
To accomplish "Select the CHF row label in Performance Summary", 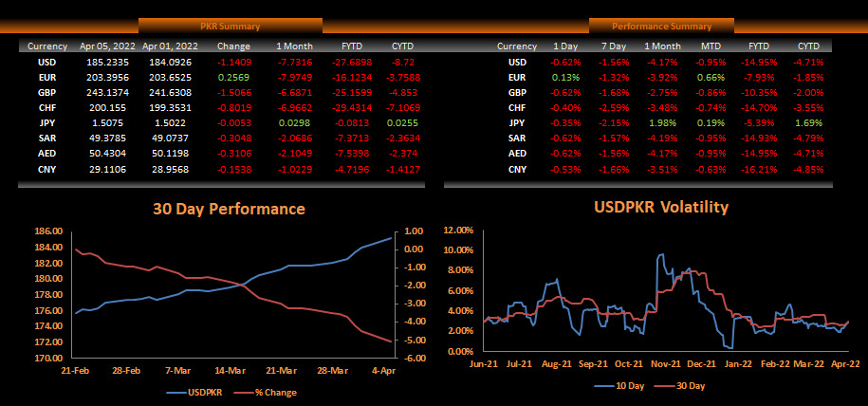I will point(517,108).
